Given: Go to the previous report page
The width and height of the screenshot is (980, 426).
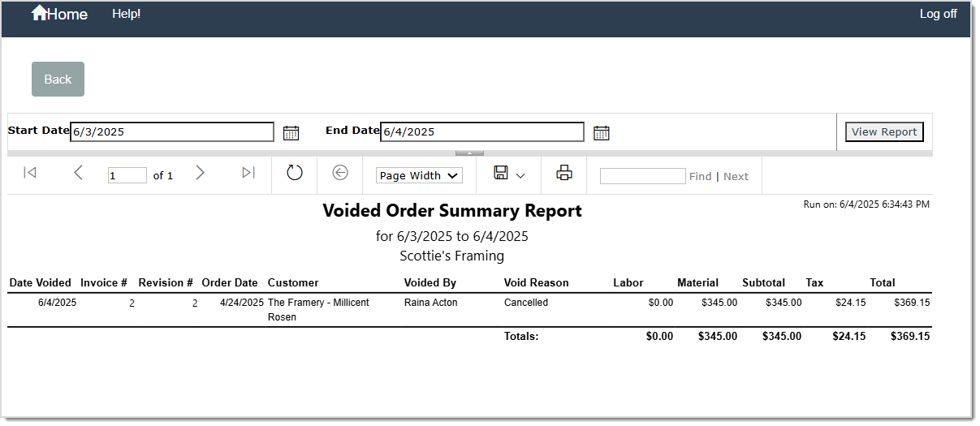Looking at the screenshot, I should tap(78, 172).
